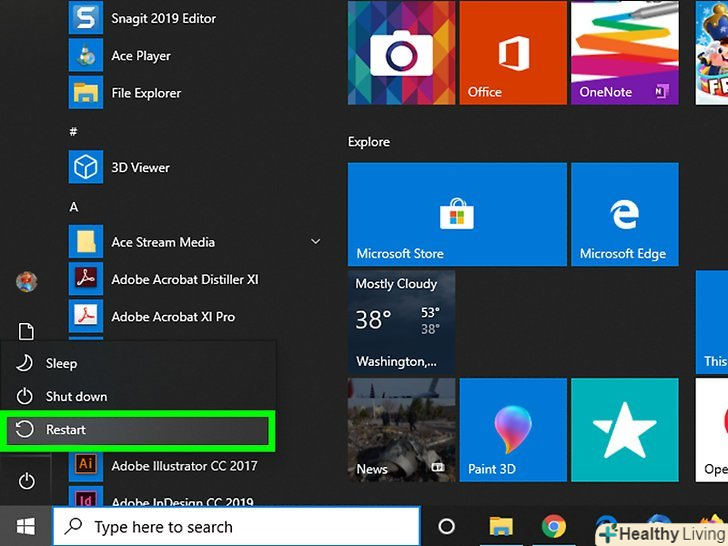Click the Power button in Start sidebar

(26, 482)
